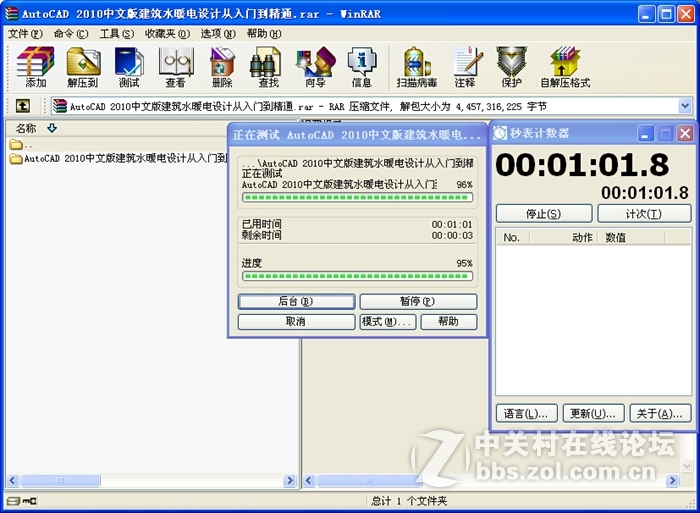Click the status bar drive icon
The image size is (700, 513).
(13, 501)
